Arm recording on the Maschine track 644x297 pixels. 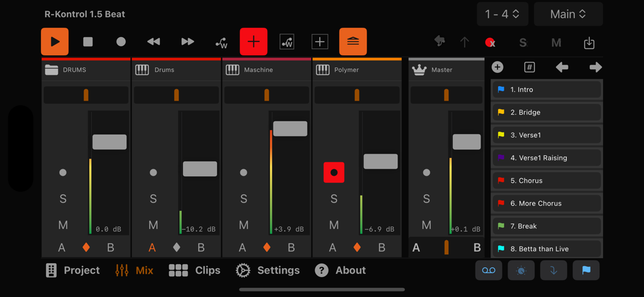(x=243, y=172)
